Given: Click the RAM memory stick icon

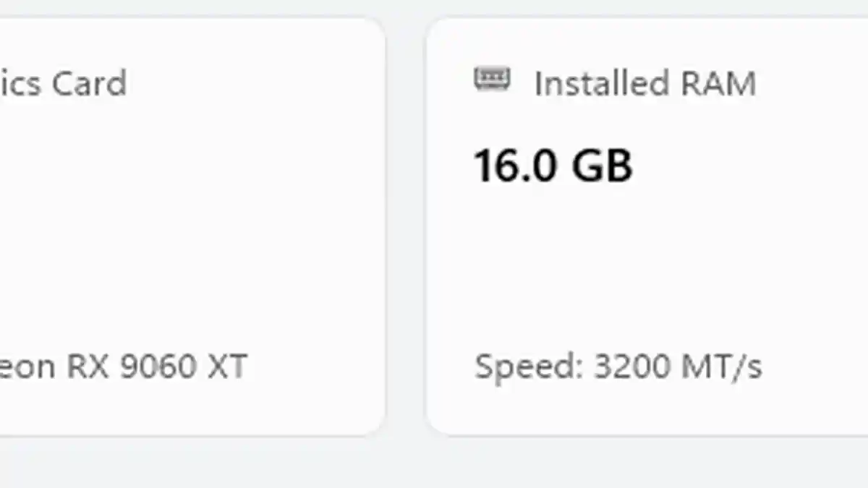Looking at the screenshot, I should [492, 79].
